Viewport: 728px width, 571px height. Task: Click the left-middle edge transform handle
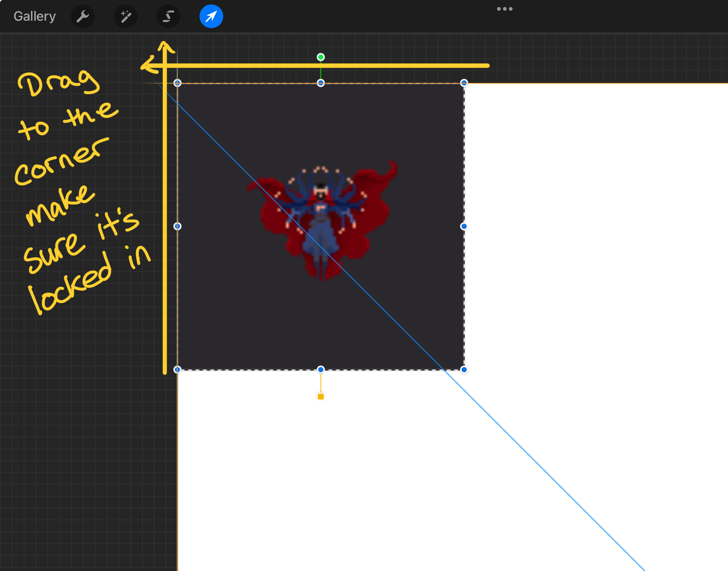point(177,226)
